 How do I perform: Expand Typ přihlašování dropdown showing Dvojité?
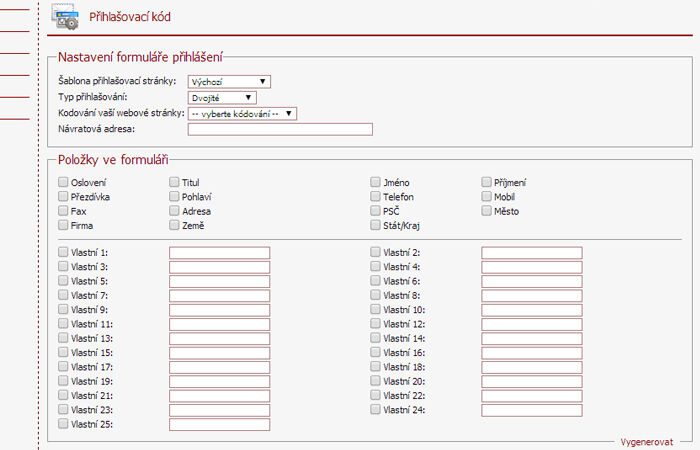222,98
